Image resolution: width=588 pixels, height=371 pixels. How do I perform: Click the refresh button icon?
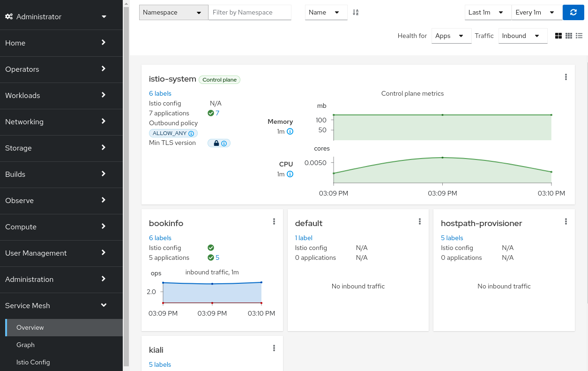tap(573, 13)
